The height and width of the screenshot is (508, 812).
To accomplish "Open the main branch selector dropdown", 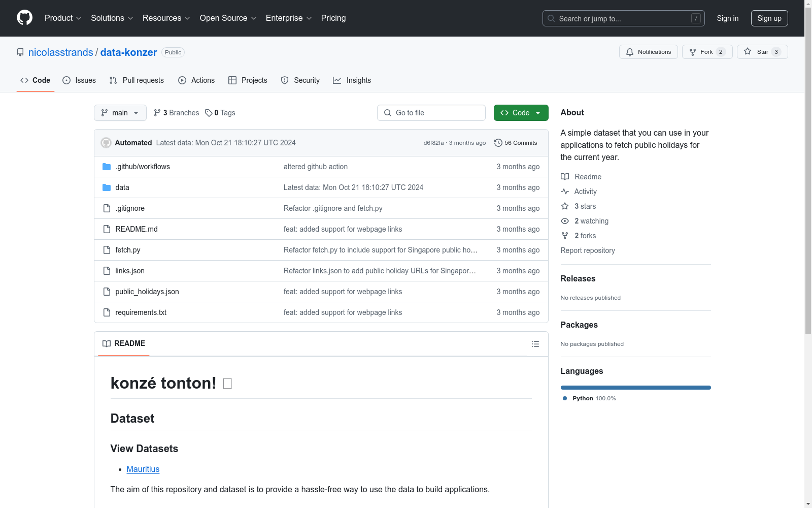I will point(120,113).
